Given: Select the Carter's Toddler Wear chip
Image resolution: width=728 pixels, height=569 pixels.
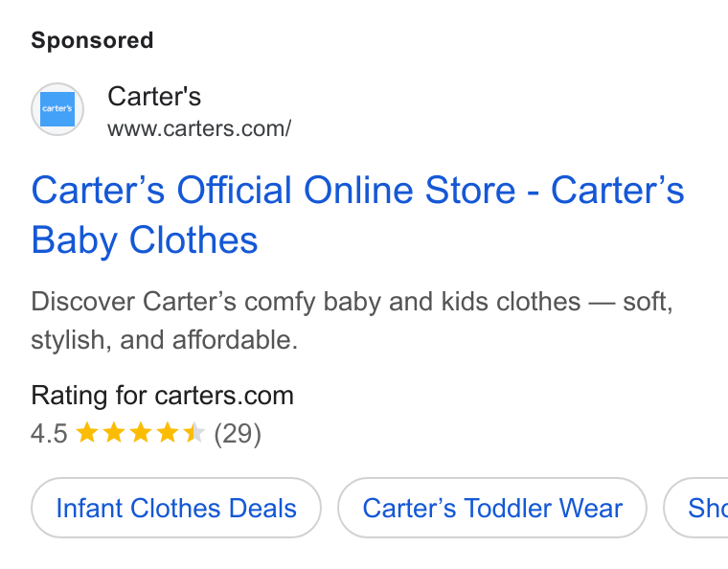Looking at the screenshot, I should 492,508.
